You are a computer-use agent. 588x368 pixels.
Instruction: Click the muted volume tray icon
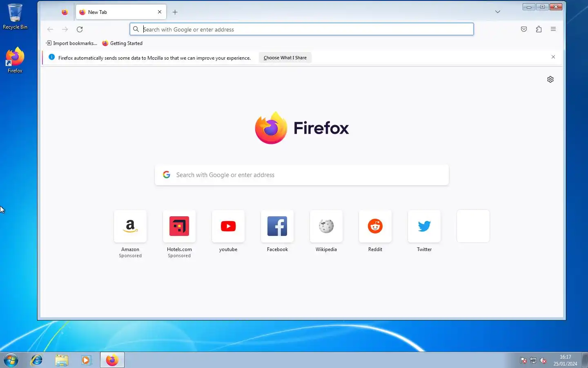(543, 360)
